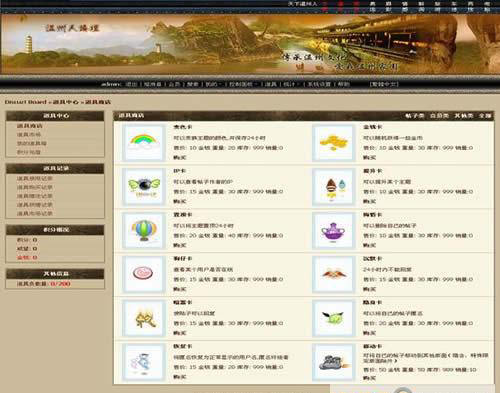
Task: Click the red 0/200 item weight value
Action: coord(60,284)
